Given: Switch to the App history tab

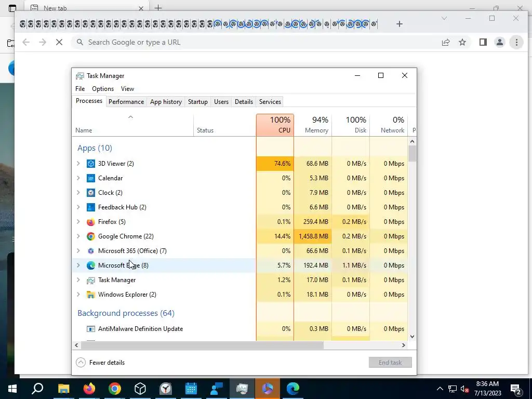Looking at the screenshot, I should point(166,102).
